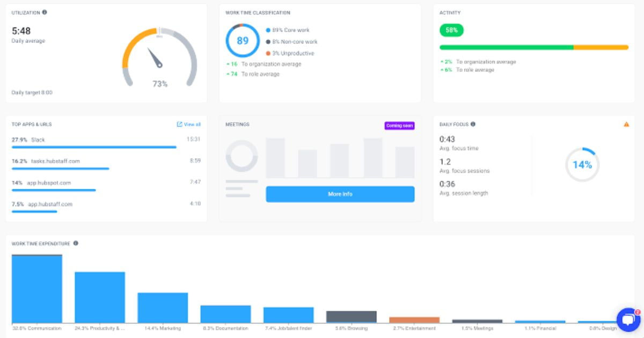This screenshot has height=338, width=644.
Task: Click the 1.2 average focus sessions value
Action: tap(445, 162)
